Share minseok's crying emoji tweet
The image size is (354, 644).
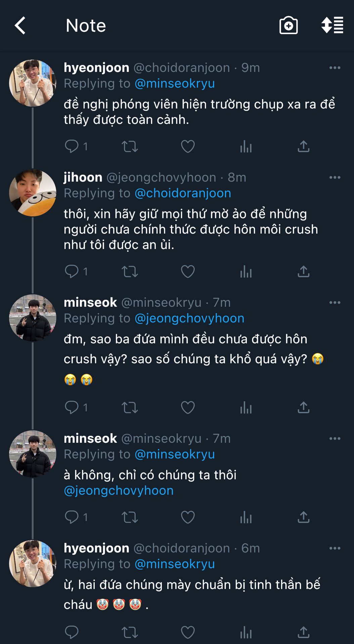tap(303, 408)
